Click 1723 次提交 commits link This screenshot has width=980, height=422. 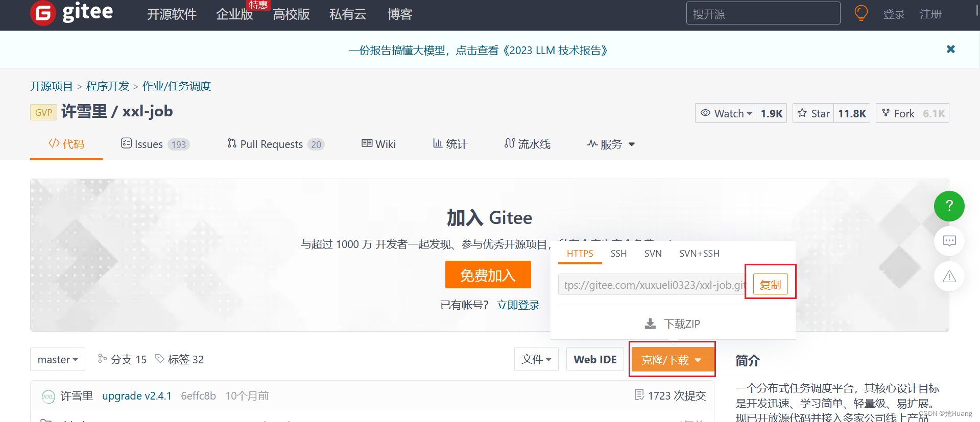click(671, 395)
